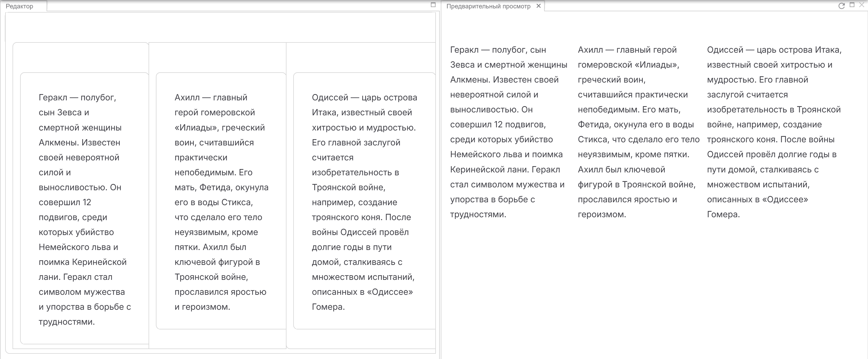Click the Ахилл paragraph in the preview
This screenshot has width=868, height=359.
(639, 132)
